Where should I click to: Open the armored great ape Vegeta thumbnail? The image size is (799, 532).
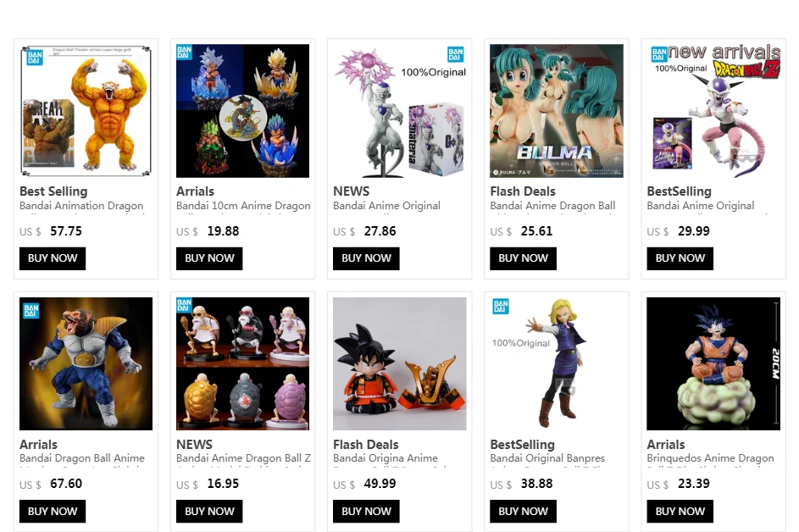coord(86,363)
